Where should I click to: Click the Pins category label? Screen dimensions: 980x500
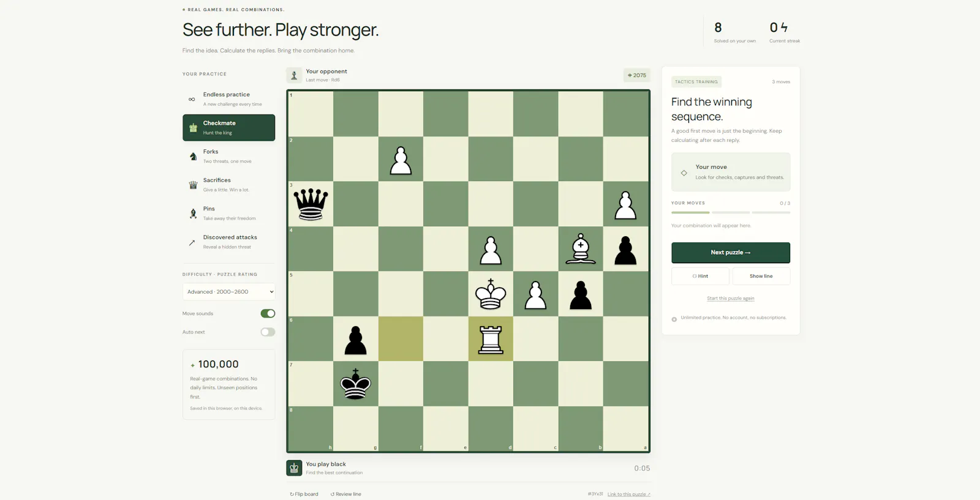click(x=209, y=209)
